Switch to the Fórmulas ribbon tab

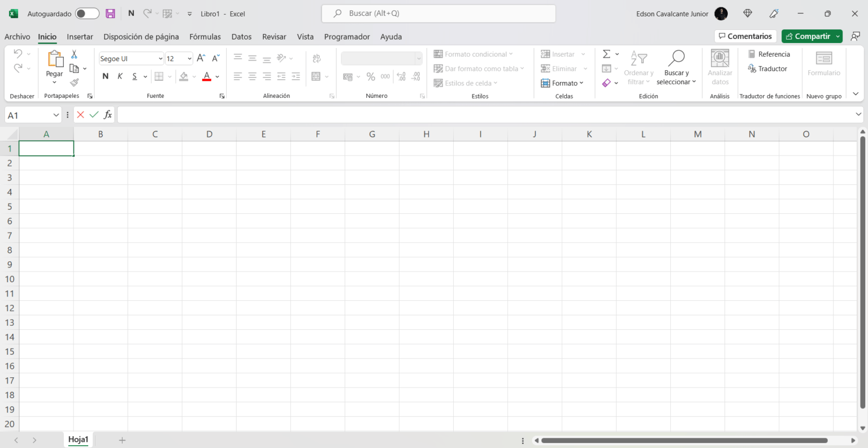pyautogui.click(x=205, y=37)
